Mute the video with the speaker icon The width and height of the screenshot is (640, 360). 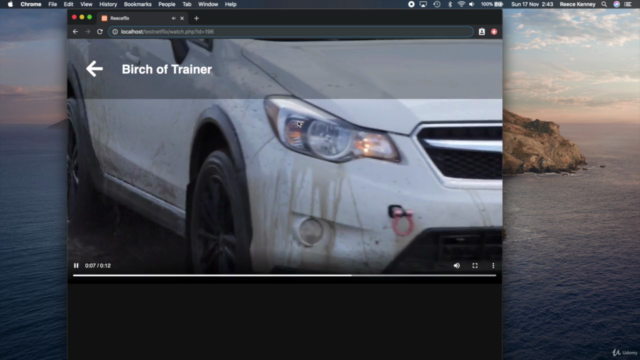coord(457,266)
